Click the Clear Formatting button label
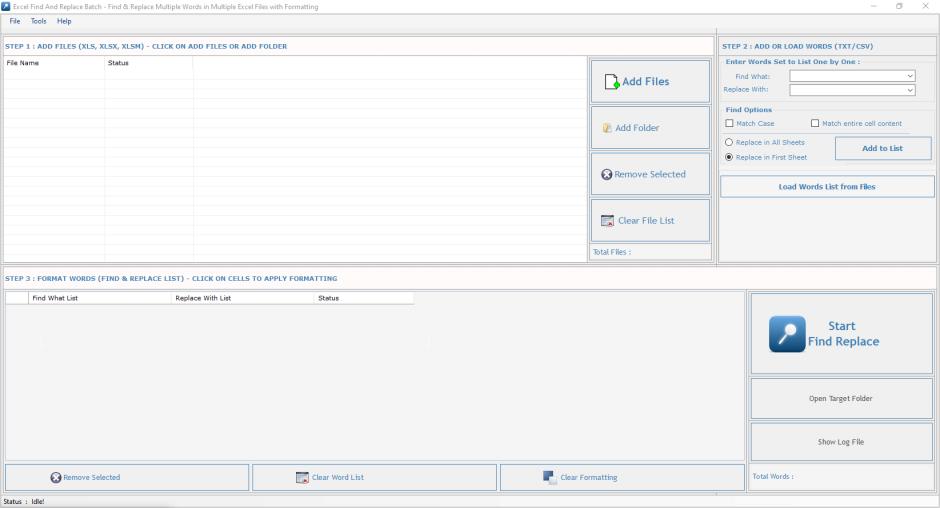 pos(589,477)
